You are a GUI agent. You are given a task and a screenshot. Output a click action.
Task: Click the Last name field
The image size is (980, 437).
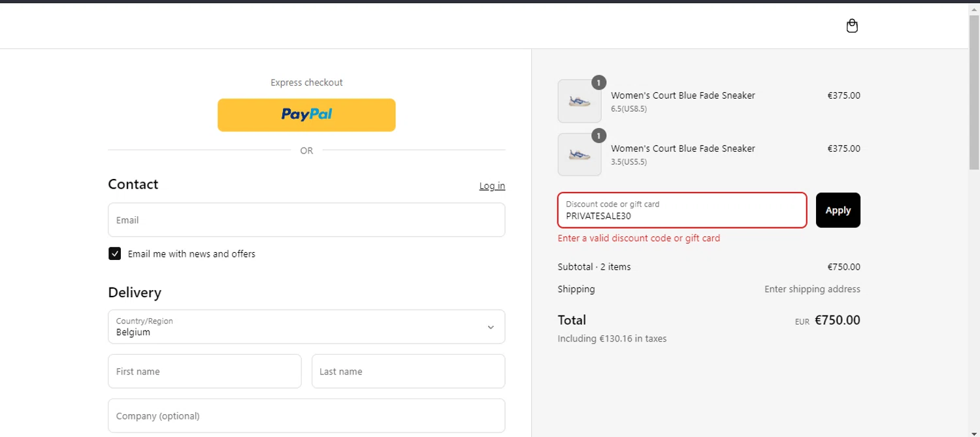408,371
